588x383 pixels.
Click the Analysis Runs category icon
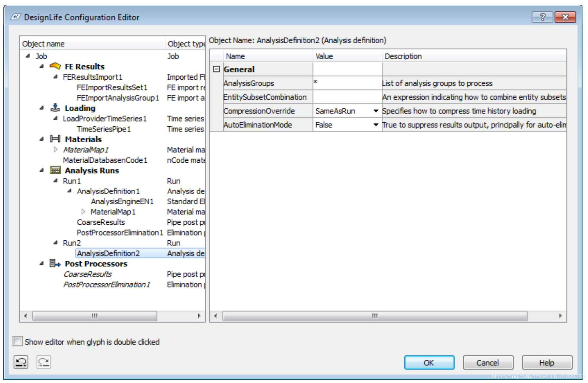(55, 170)
